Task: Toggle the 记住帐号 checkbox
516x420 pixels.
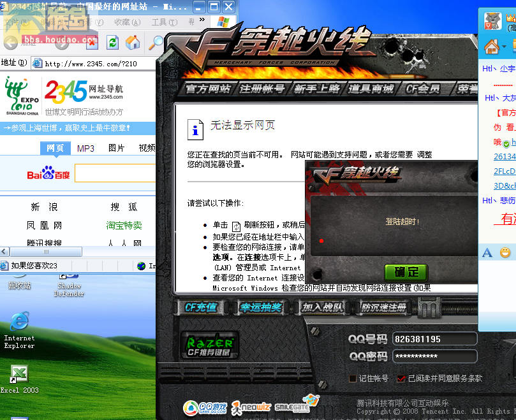Action: 353,379
